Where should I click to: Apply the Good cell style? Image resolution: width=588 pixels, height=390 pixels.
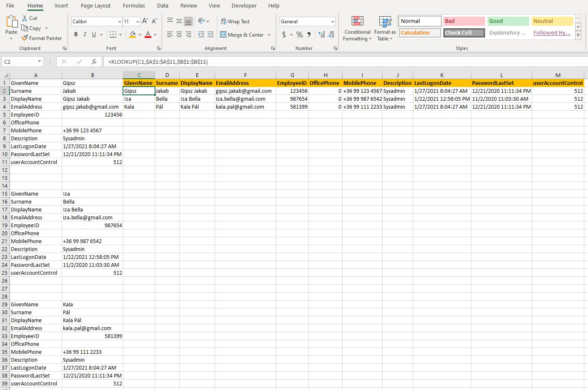[508, 21]
